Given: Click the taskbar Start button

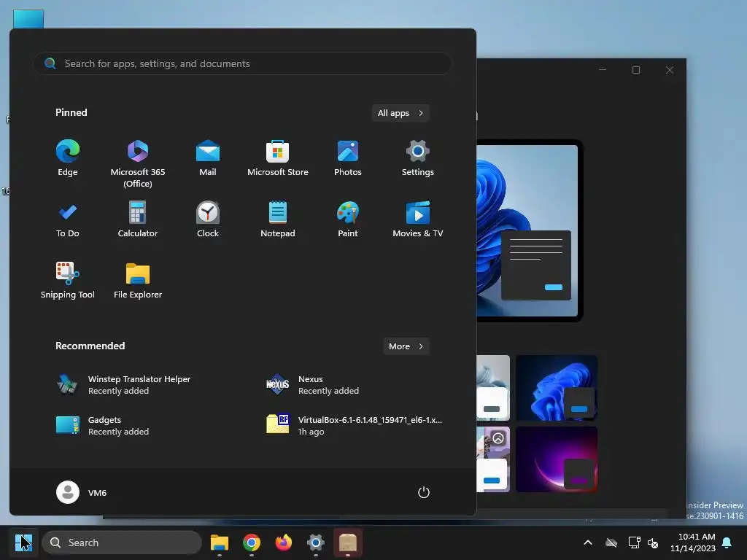Looking at the screenshot, I should click(x=23, y=542).
